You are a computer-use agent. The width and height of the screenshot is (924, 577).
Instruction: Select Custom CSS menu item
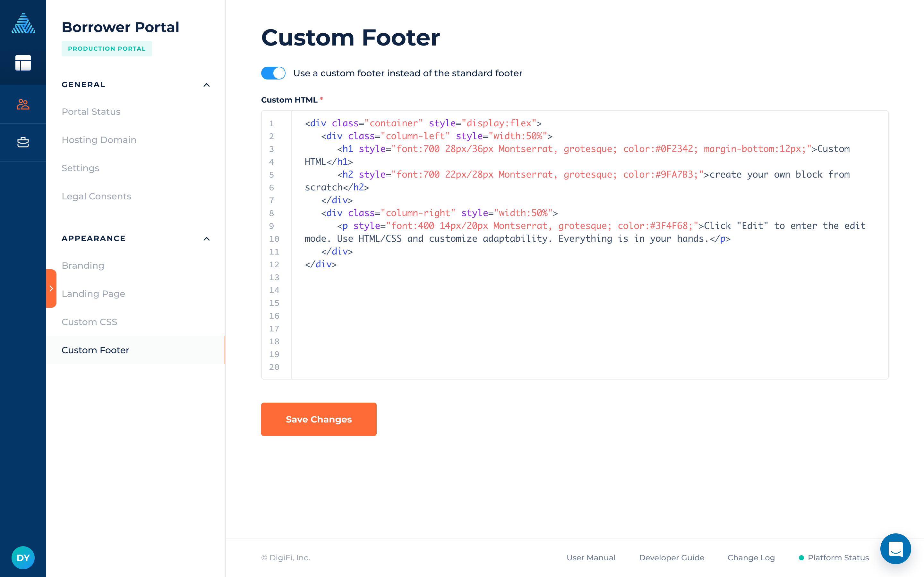pos(89,322)
